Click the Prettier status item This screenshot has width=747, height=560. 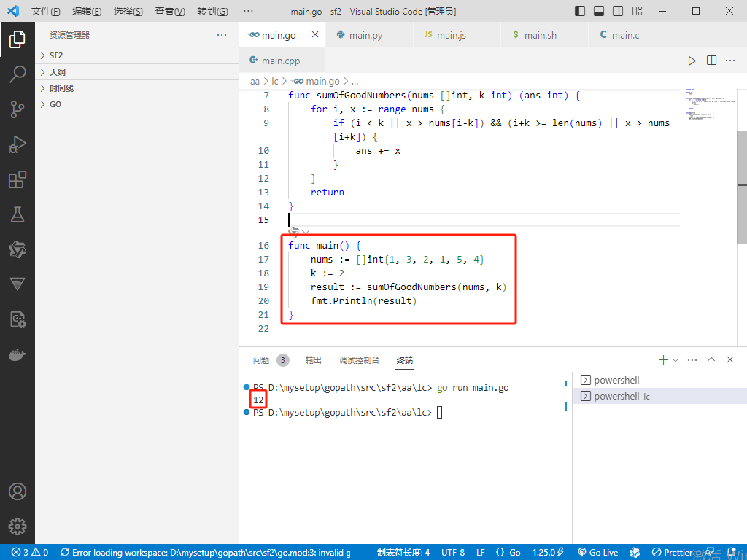pos(672,553)
